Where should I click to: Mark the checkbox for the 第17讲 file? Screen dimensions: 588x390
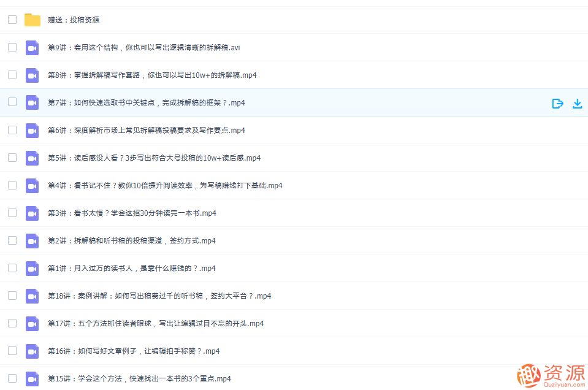tap(12, 323)
